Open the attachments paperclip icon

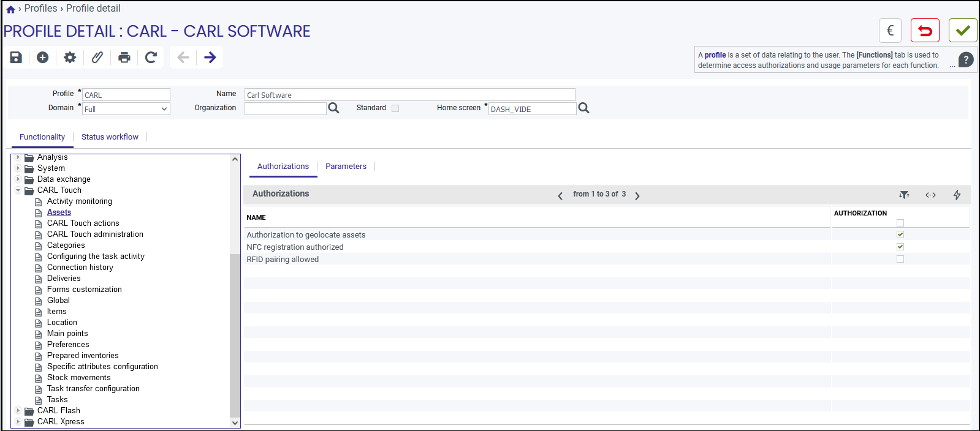point(97,58)
